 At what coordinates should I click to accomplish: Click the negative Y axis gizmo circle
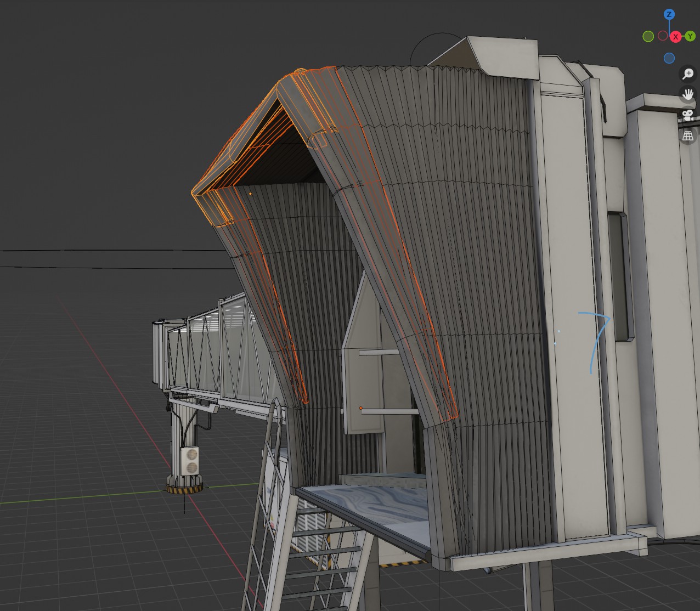click(648, 37)
